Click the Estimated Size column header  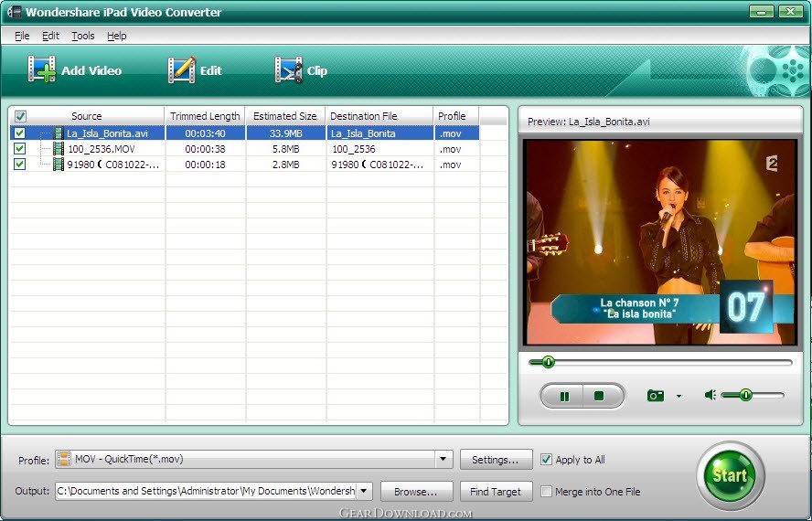(x=284, y=116)
